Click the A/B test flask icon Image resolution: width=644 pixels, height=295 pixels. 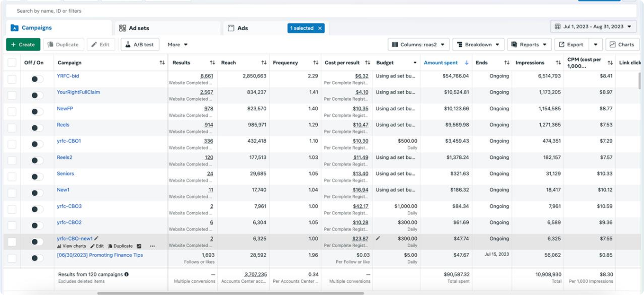[x=128, y=44]
